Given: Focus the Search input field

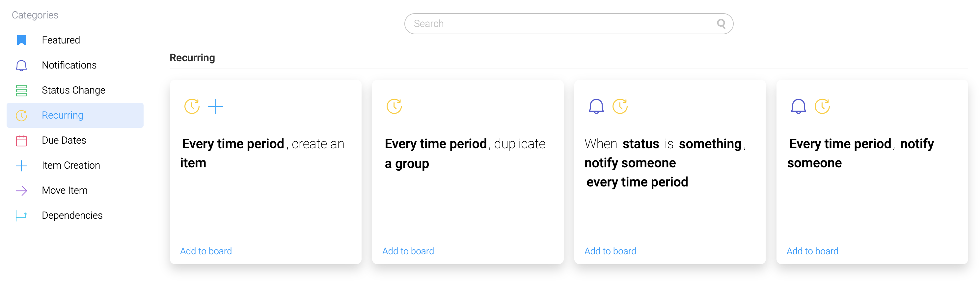Looking at the screenshot, I should (x=569, y=24).
